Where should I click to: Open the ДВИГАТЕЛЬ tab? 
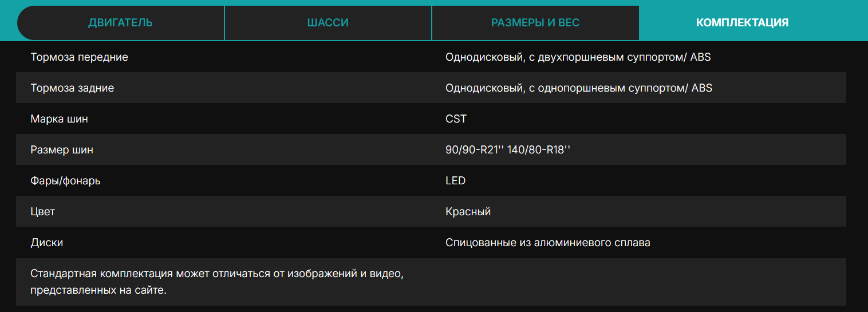point(120,23)
